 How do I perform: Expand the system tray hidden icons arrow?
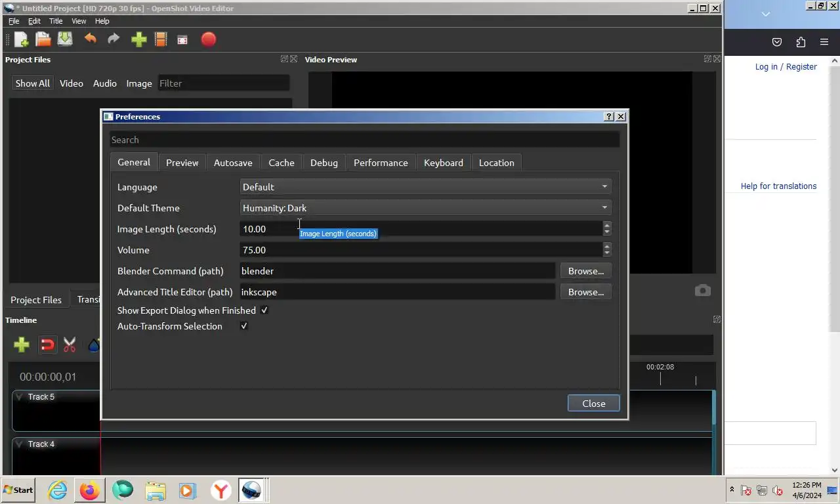click(x=732, y=490)
